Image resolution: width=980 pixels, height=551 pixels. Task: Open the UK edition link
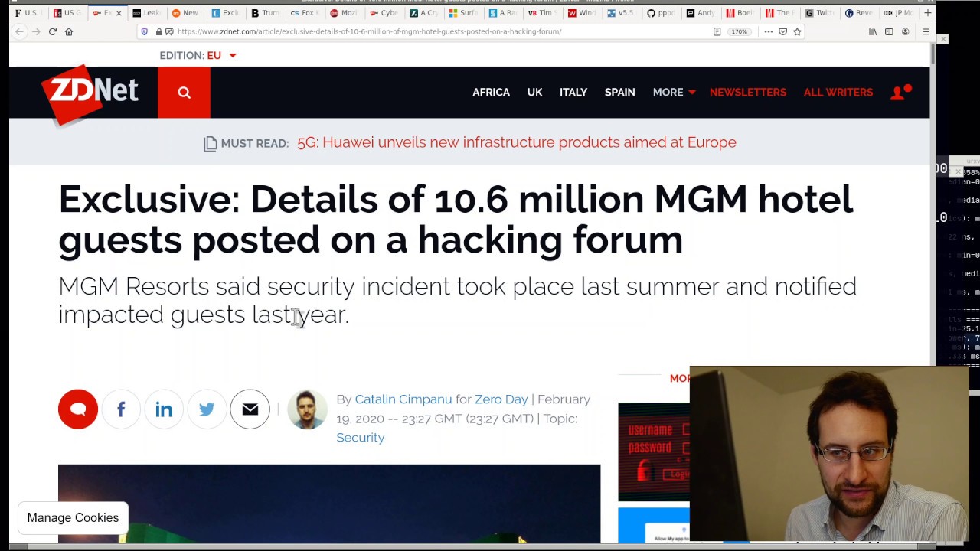tap(534, 92)
